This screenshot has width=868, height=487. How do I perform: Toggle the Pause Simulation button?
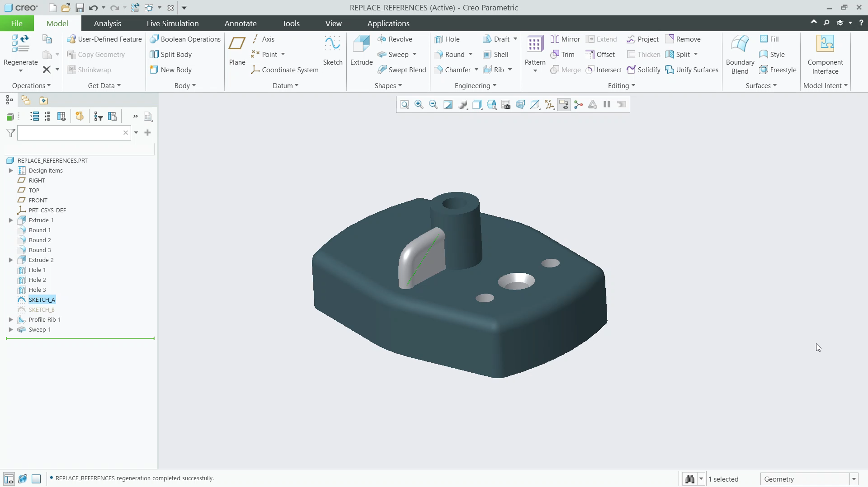click(607, 105)
